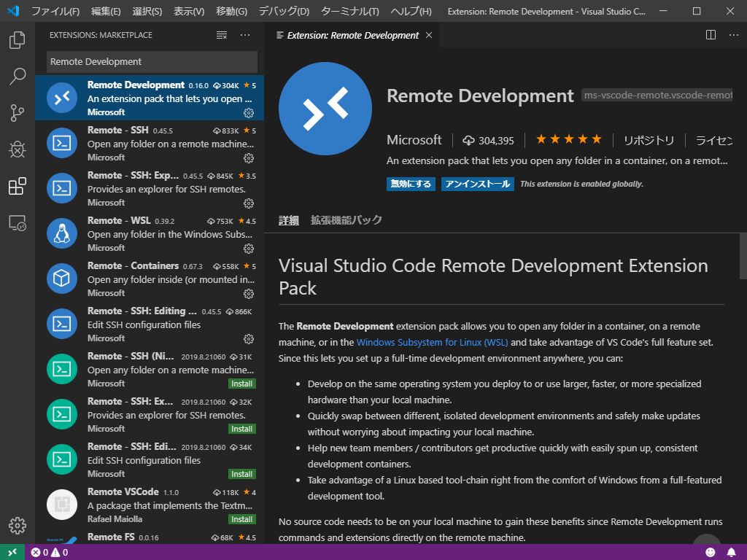Select Remote - SSH extension icon in list
Image resolution: width=747 pixels, height=560 pixels.
coord(62,143)
